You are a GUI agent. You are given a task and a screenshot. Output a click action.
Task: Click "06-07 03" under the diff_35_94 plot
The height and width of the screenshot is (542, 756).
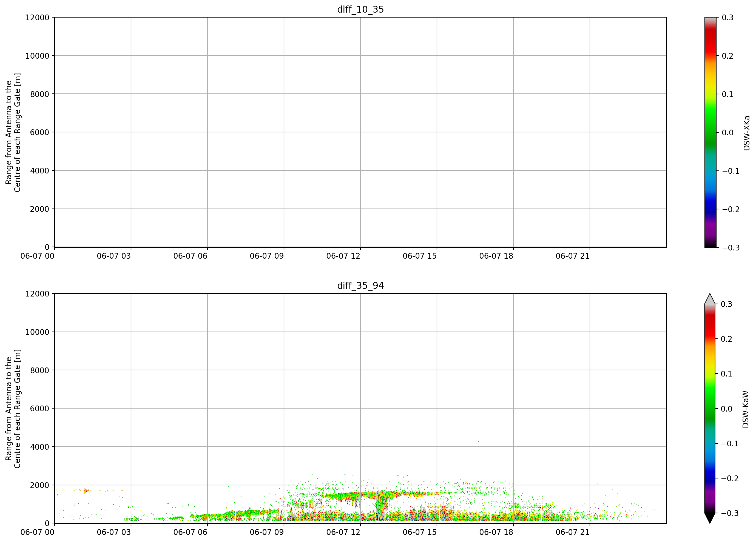coord(114,532)
